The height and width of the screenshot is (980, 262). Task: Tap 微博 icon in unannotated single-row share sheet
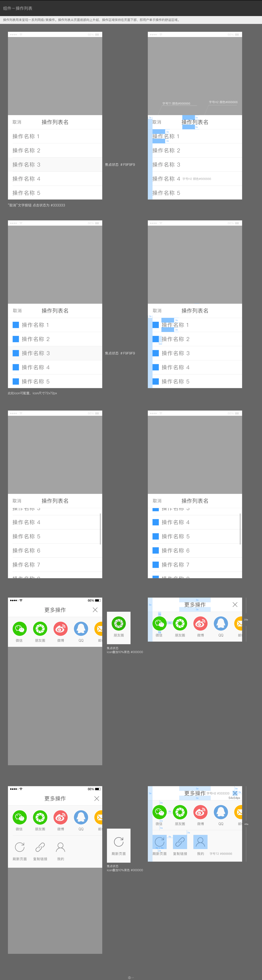coord(60,629)
